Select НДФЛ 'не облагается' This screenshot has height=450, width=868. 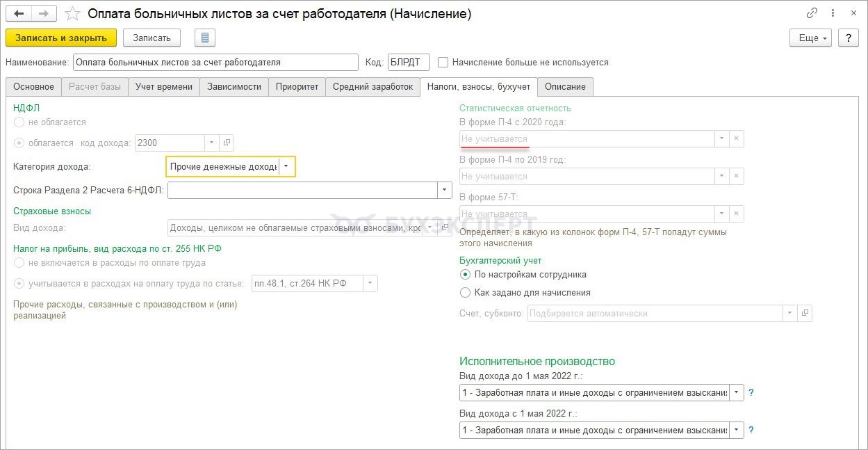tap(19, 122)
